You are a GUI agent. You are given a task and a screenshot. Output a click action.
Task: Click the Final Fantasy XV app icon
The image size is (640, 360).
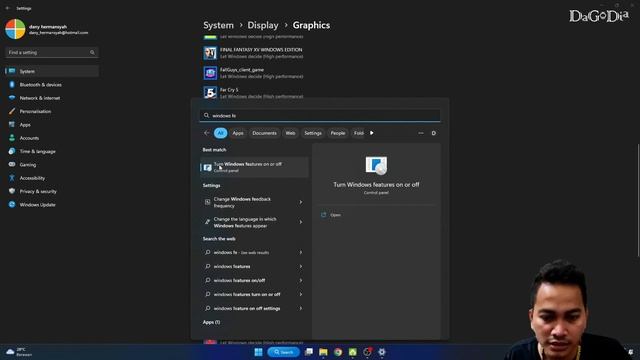click(210, 53)
